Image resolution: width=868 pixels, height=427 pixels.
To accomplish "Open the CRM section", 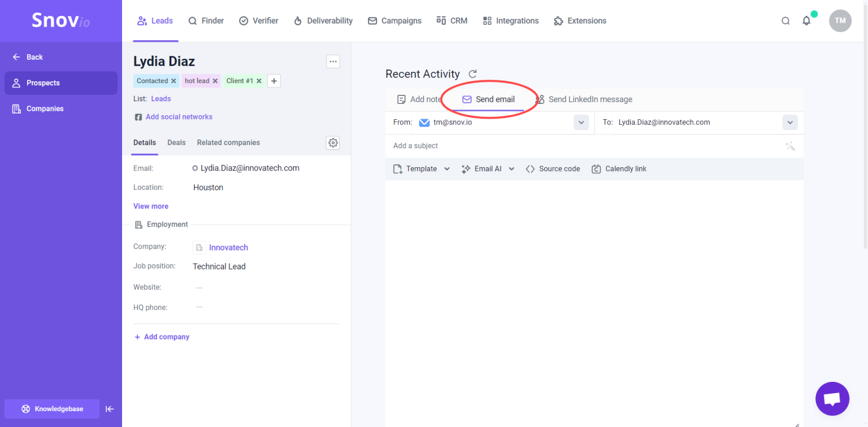I will 452,21.
